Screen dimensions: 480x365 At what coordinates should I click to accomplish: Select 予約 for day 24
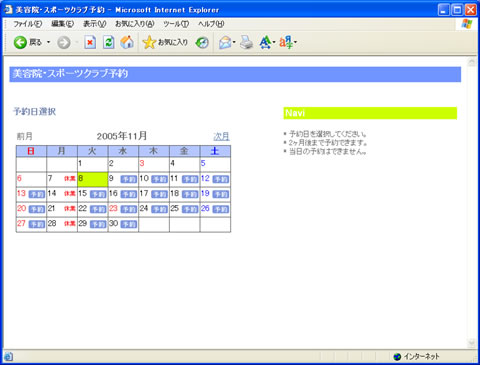point(159,209)
